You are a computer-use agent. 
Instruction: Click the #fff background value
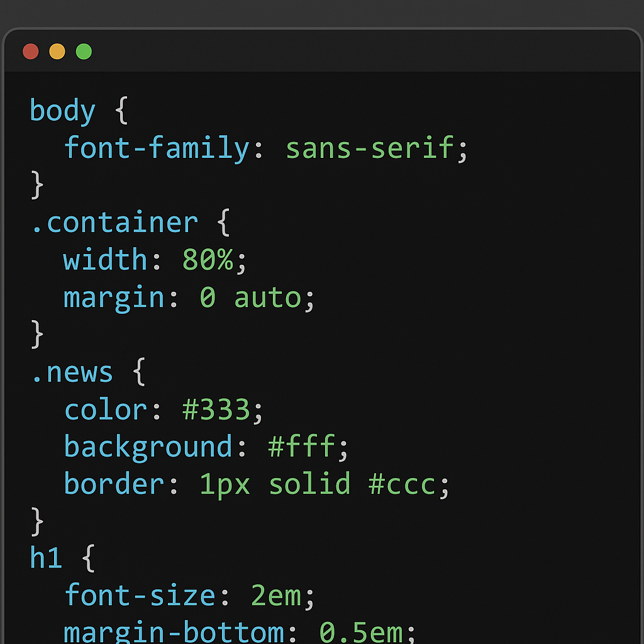tap(302, 447)
